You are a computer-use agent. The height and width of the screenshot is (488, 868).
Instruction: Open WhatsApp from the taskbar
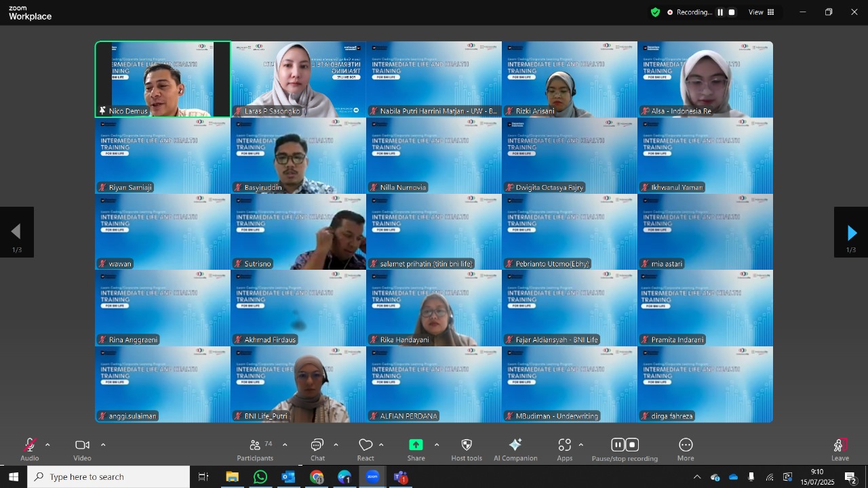[x=260, y=477]
